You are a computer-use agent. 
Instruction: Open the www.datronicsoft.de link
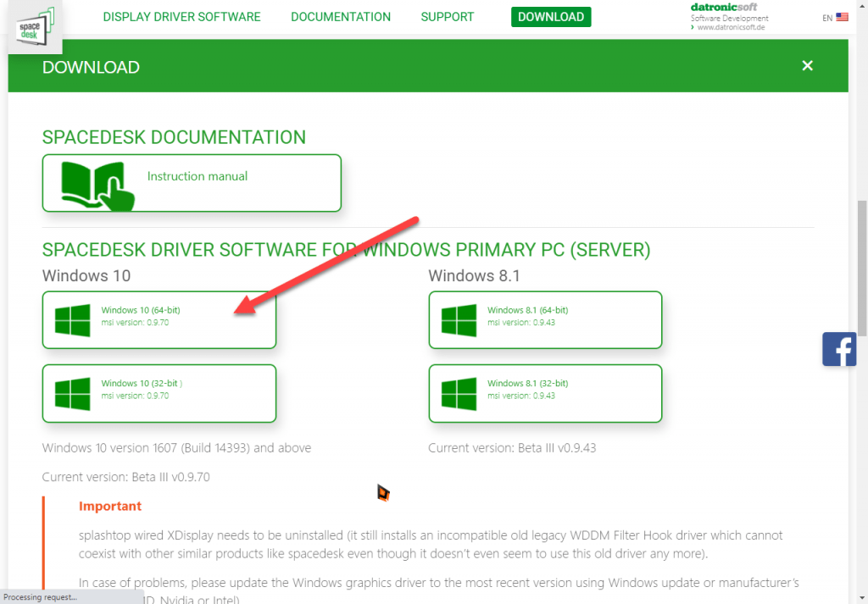pyautogui.click(x=731, y=26)
